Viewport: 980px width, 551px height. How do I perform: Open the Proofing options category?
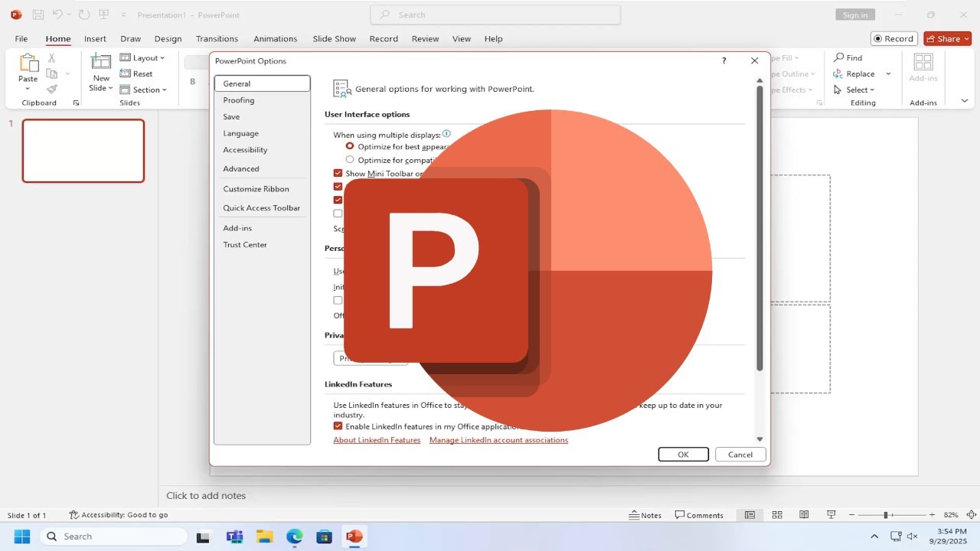pos(239,100)
